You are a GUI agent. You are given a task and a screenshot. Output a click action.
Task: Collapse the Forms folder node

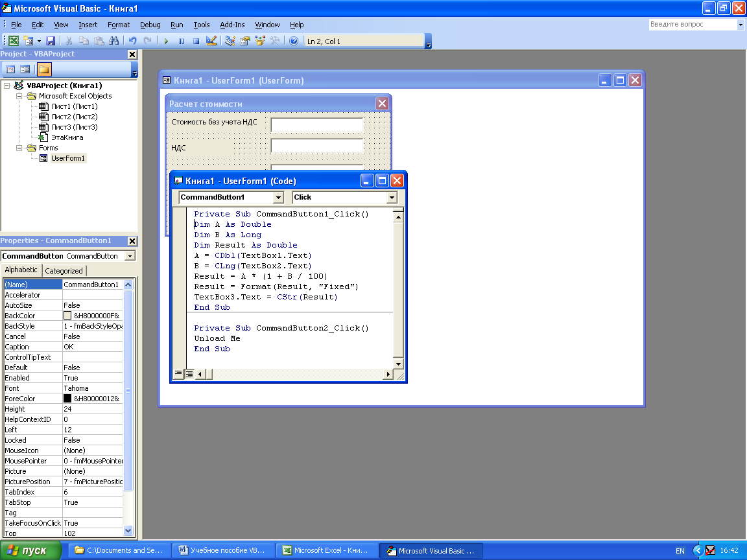coord(19,148)
